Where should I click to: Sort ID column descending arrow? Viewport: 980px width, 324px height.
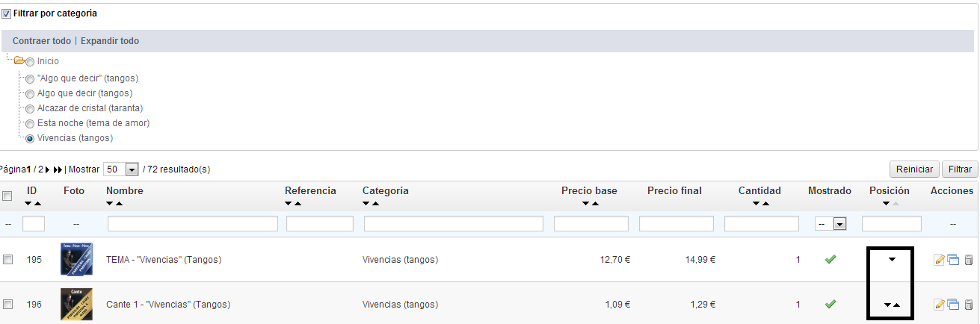(x=28, y=204)
